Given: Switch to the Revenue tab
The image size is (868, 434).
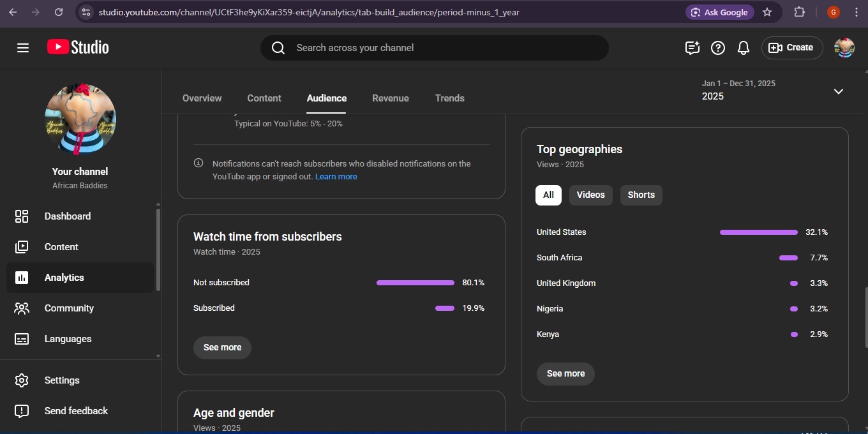Looking at the screenshot, I should (390, 98).
